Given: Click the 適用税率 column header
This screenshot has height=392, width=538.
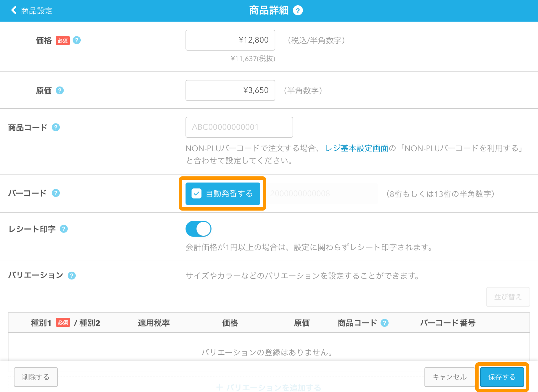Looking at the screenshot, I should point(154,323).
